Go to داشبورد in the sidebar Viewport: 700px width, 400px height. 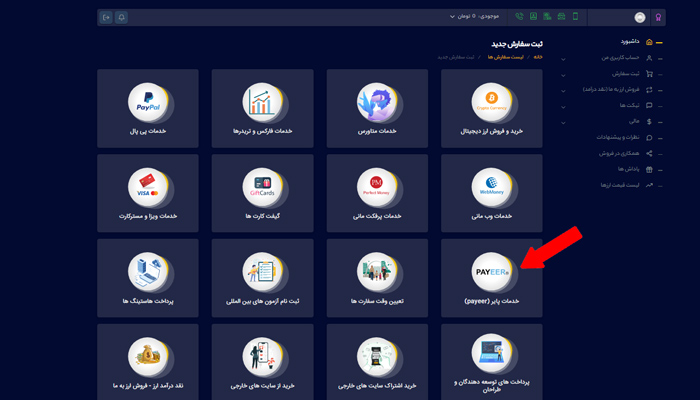coord(629,42)
